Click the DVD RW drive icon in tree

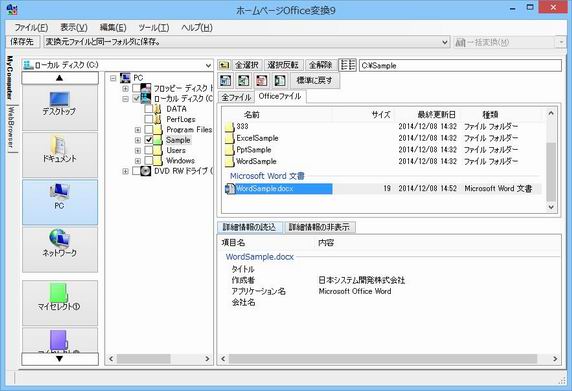[x=146, y=171]
